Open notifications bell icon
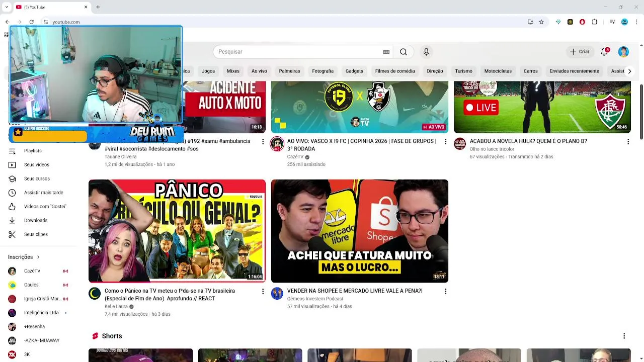 pos(605,51)
